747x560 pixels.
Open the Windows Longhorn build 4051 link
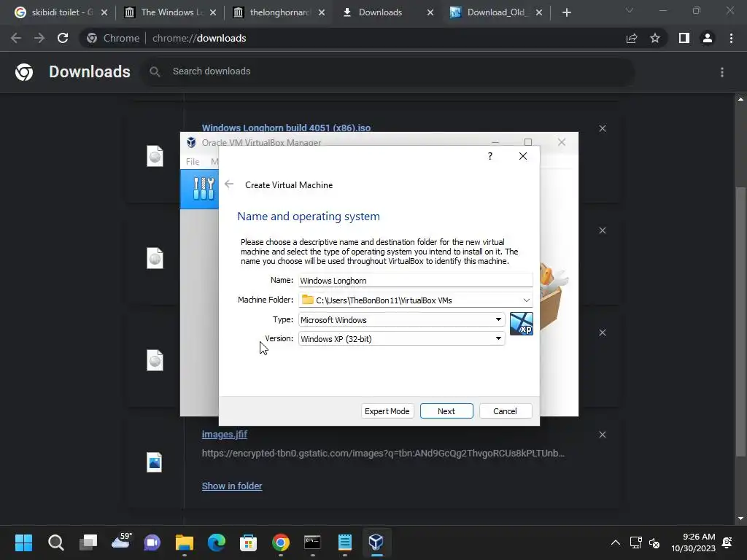pyautogui.click(x=286, y=128)
